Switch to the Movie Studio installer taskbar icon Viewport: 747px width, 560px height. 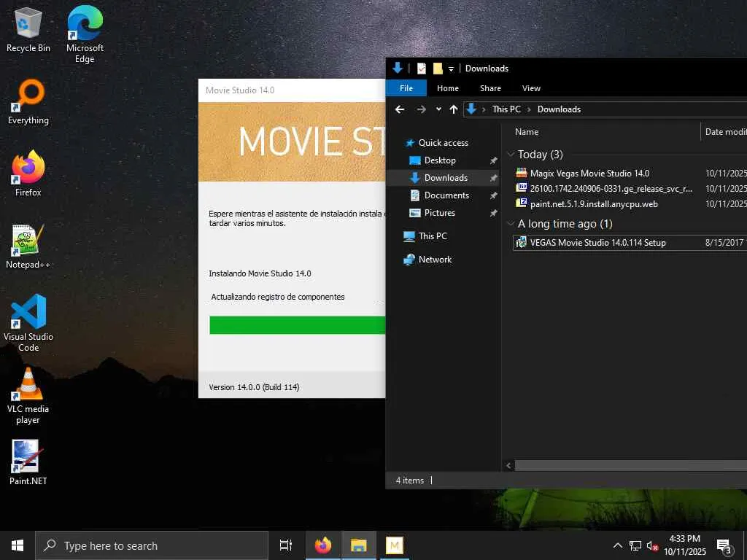tap(394, 545)
